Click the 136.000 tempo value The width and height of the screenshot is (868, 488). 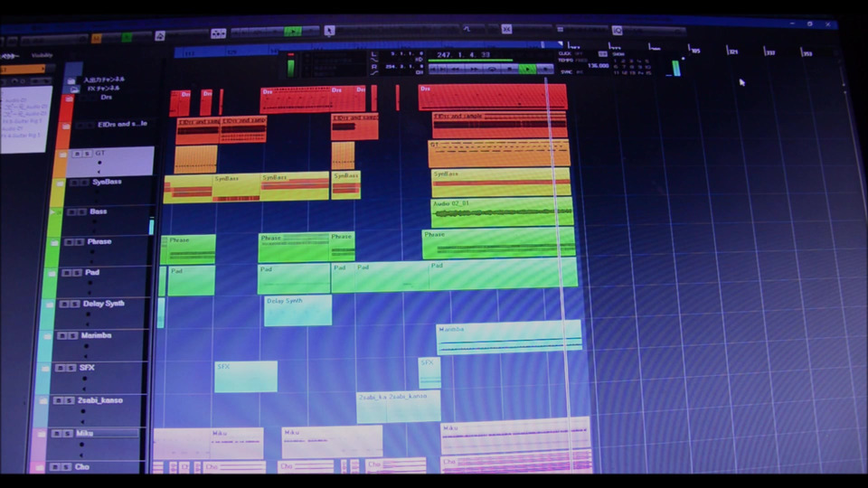click(x=598, y=66)
